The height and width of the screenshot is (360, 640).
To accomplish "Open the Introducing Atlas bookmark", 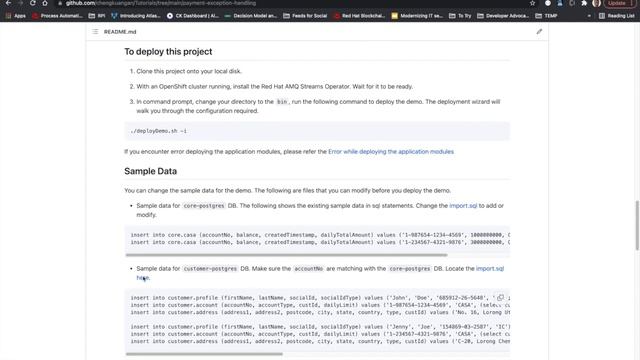I will pyautogui.click(x=136, y=16).
